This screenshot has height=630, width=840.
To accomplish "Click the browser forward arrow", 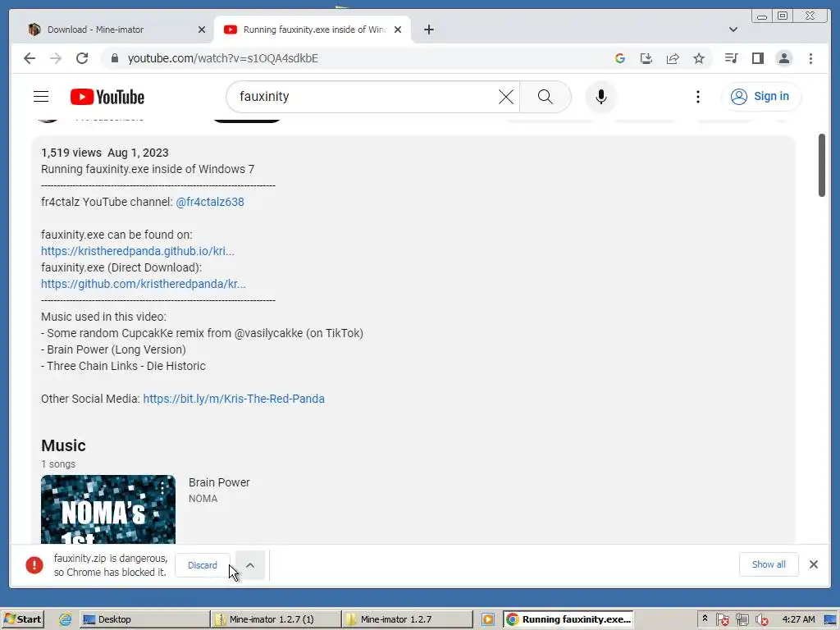I will tap(56, 58).
